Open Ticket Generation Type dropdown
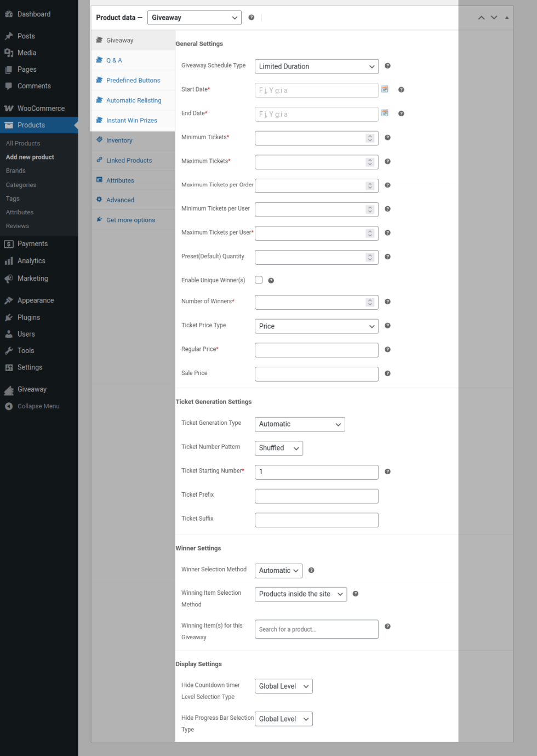This screenshot has width=537, height=756. click(x=300, y=424)
